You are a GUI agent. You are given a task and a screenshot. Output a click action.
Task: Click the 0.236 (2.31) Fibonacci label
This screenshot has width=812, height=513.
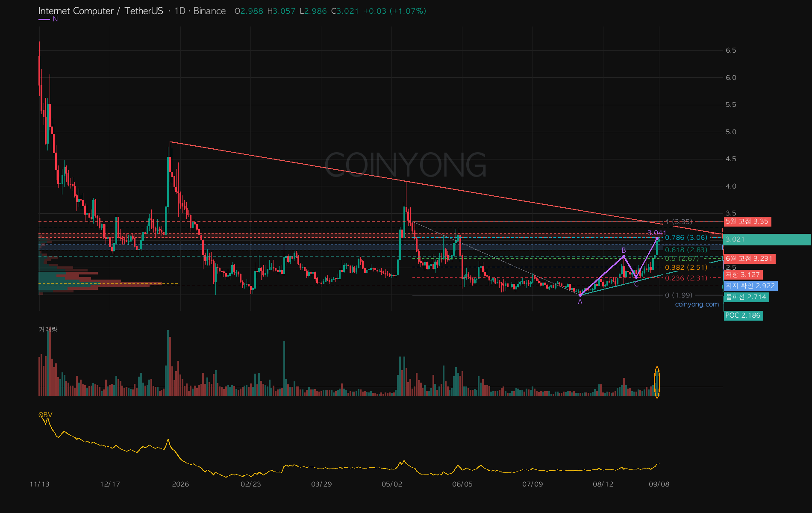pyautogui.click(x=686, y=278)
